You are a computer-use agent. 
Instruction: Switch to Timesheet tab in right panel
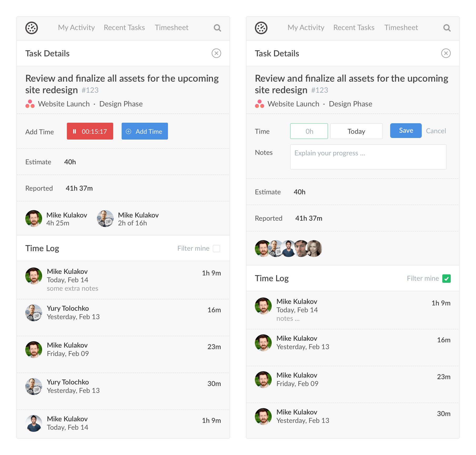[401, 28]
